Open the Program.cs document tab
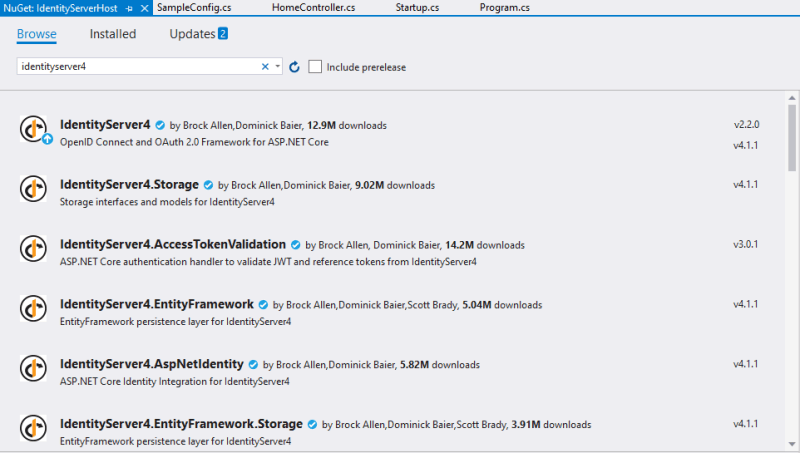Screen dimensions: 800x453 tap(505, 8)
